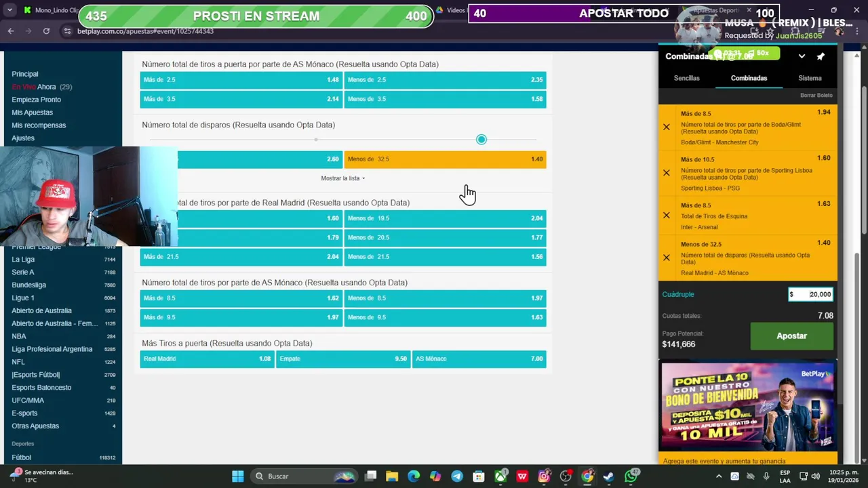Open WPS Office from taskbar
This screenshot has width=868, height=488.
point(522,476)
